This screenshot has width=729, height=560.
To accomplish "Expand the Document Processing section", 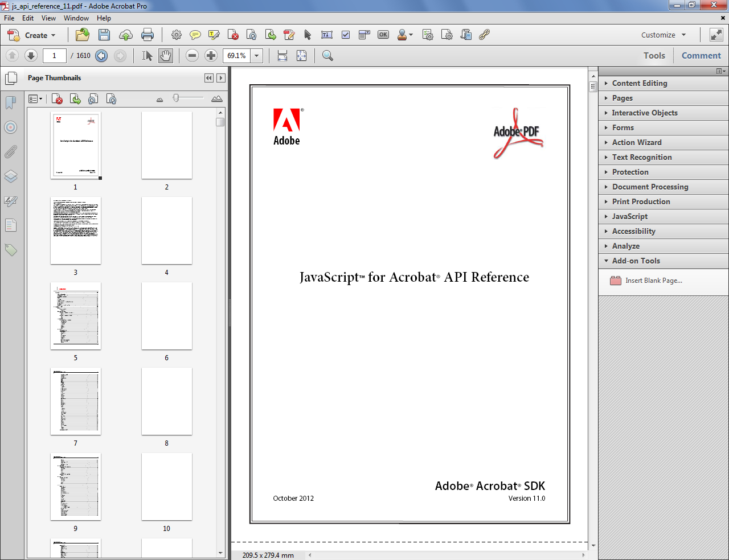I will (x=650, y=187).
